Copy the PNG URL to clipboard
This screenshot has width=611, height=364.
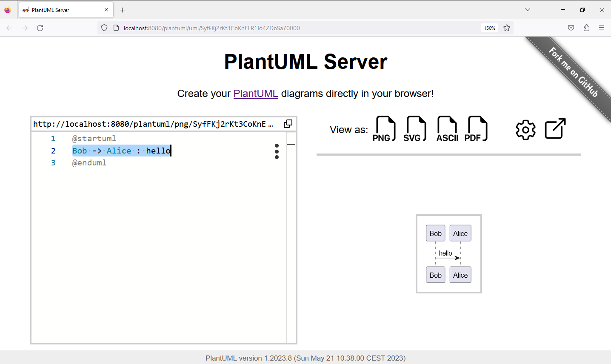288,124
